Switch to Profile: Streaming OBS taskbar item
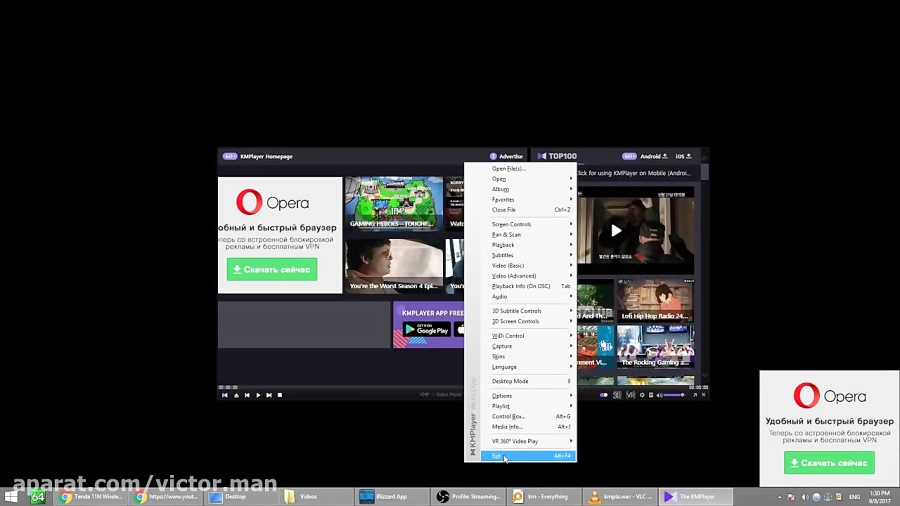The image size is (900, 506). point(468,497)
